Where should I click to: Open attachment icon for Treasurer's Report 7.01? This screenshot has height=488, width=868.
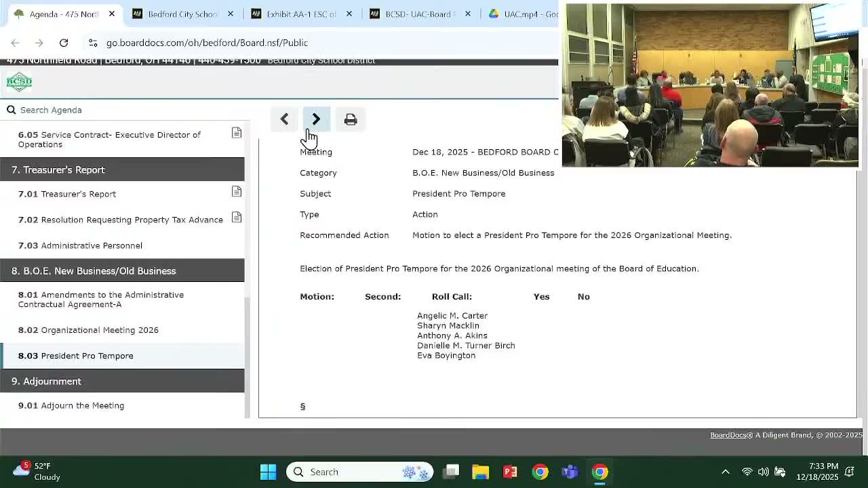coord(237,192)
